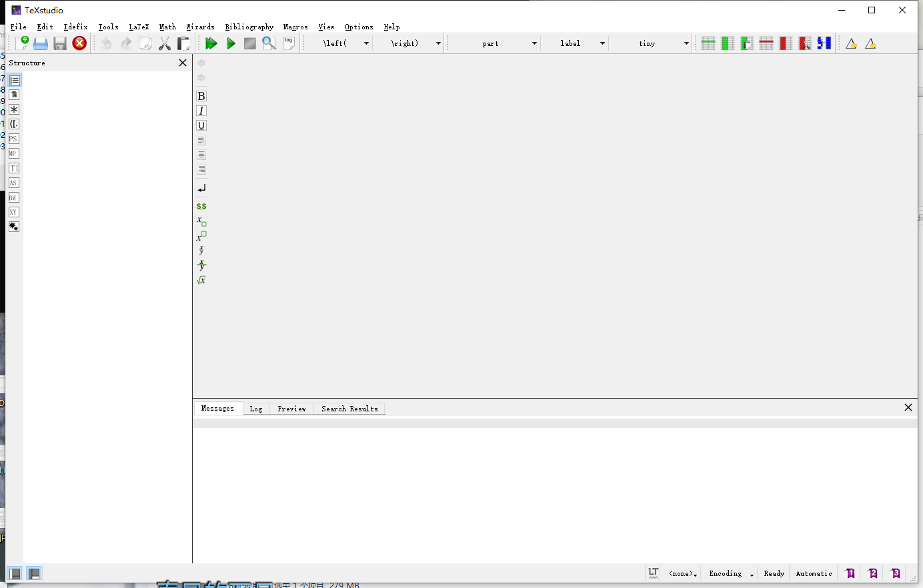The width and height of the screenshot is (923, 588).
Task: Open a file using the blue folder icon
Action: pos(41,43)
